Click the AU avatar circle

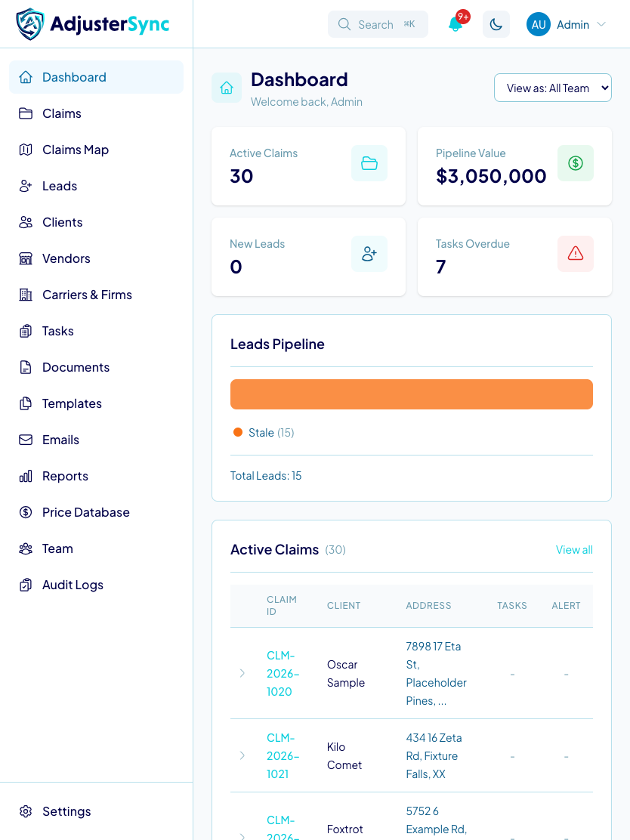pyautogui.click(x=539, y=24)
